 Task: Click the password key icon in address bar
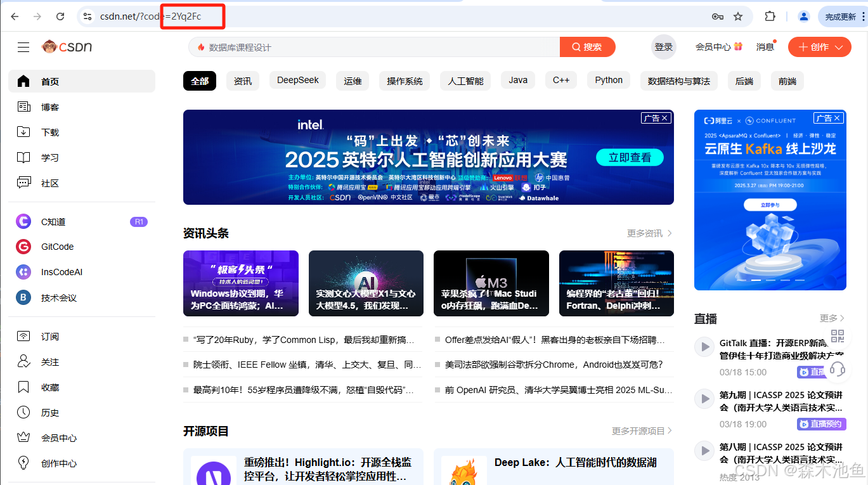point(718,16)
